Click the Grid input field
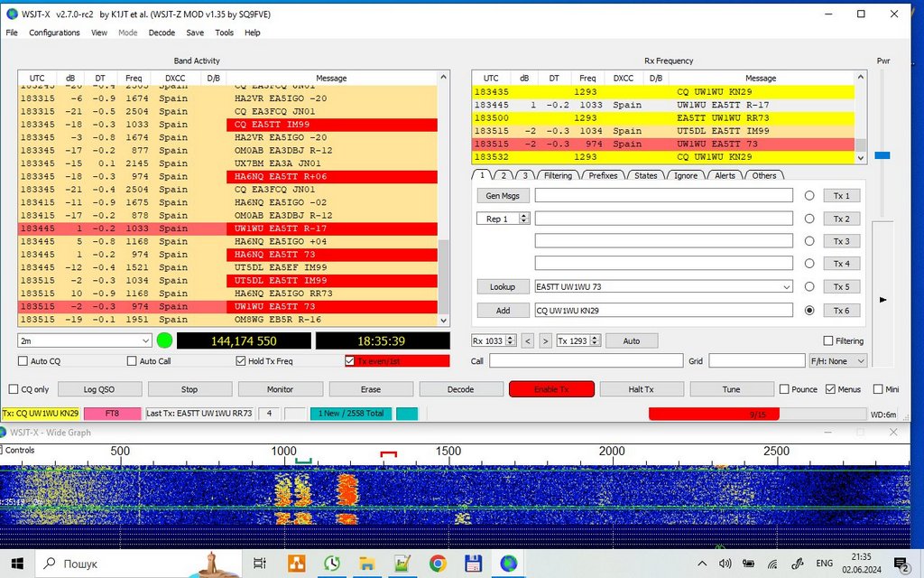The height and width of the screenshot is (578, 924). click(757, 361)
